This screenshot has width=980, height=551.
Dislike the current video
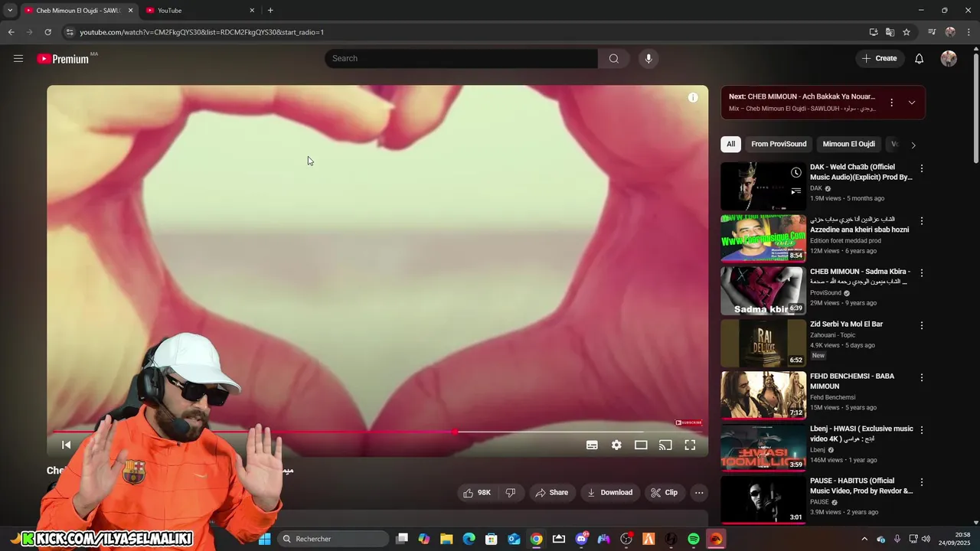point(510,493)
